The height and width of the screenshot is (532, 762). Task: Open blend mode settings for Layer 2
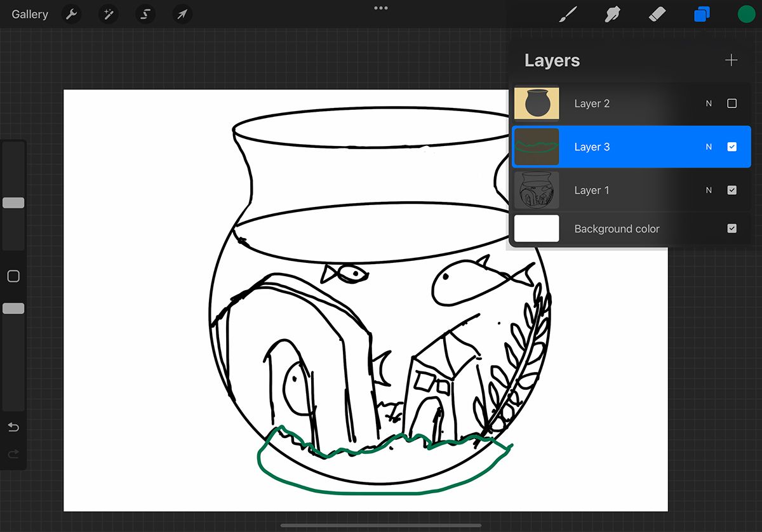(x=708, y=103)
